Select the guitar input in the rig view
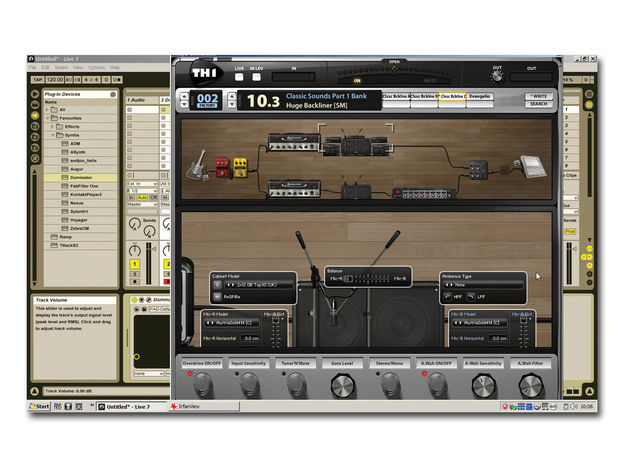The height and width of the screenshot is (473, 630). [x=197, y=166]
